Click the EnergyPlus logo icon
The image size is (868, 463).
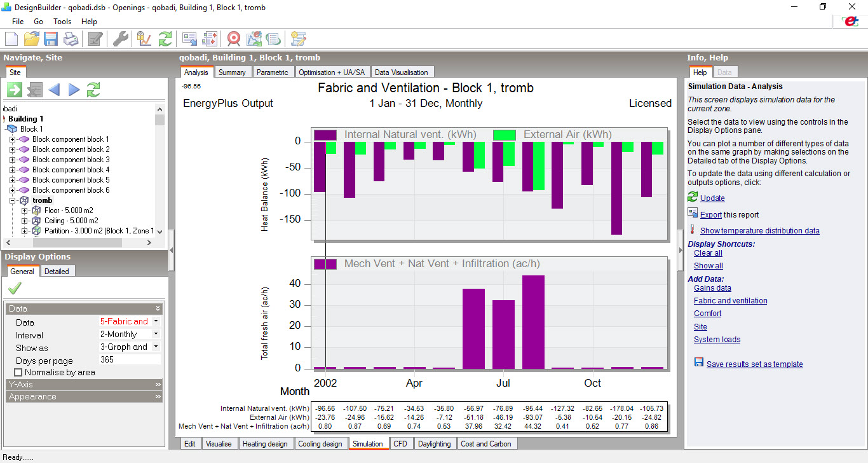pyautogui.click(x=850, y=21)
